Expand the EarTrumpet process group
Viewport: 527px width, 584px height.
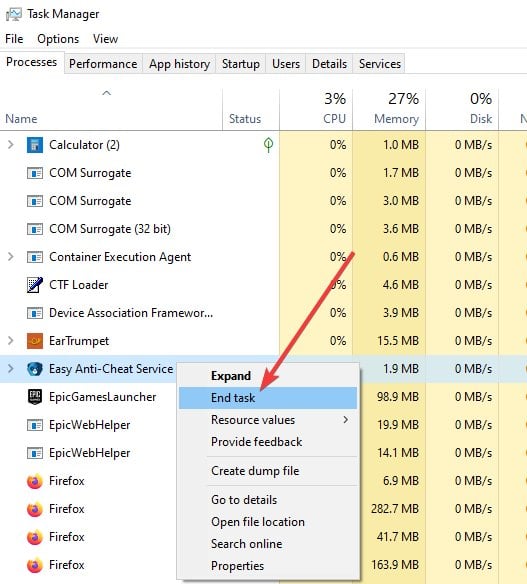11,340
